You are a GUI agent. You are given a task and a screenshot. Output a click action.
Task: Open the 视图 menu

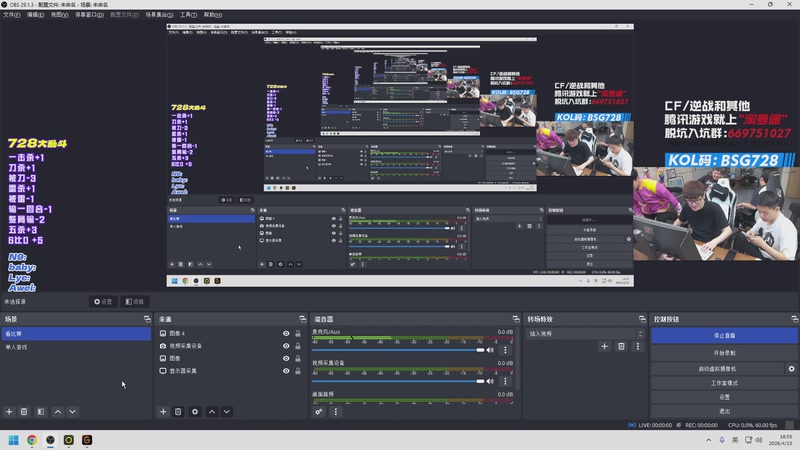coord(59,15)
